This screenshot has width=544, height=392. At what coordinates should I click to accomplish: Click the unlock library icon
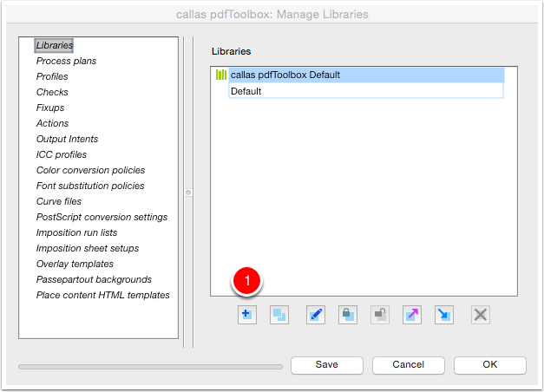click(380, 315)
